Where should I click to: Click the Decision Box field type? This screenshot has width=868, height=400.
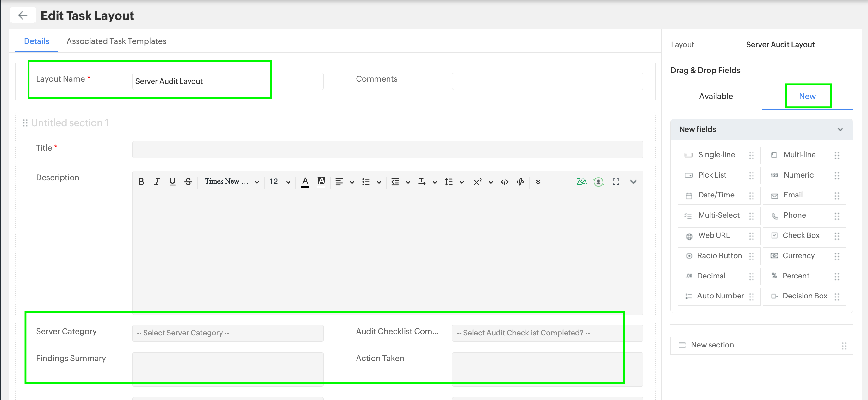point(804,296)
